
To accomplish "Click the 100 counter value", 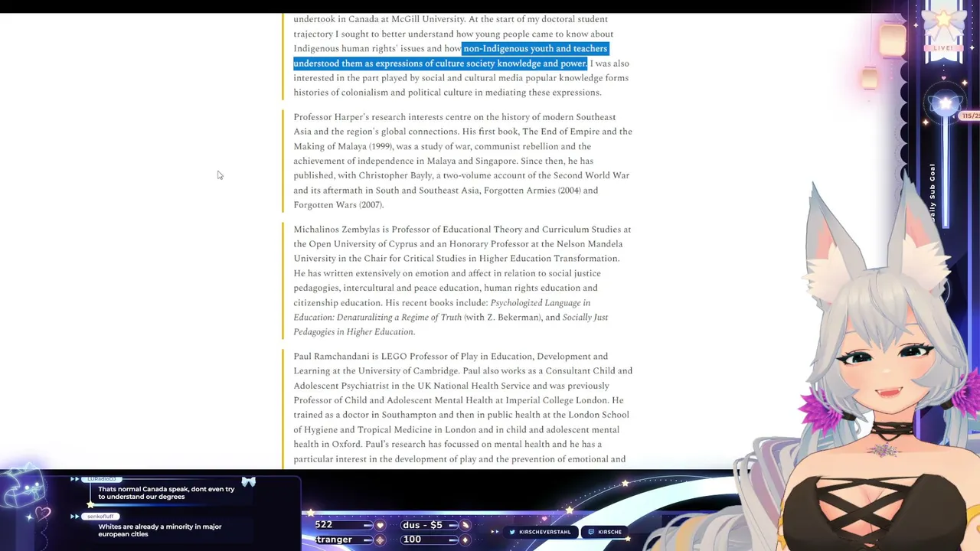I will point(412,540).
